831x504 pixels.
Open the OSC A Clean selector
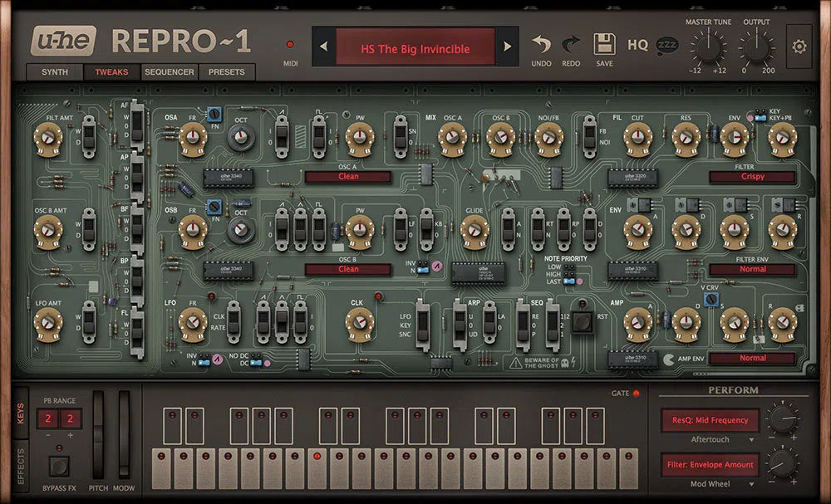coord(348,176)
